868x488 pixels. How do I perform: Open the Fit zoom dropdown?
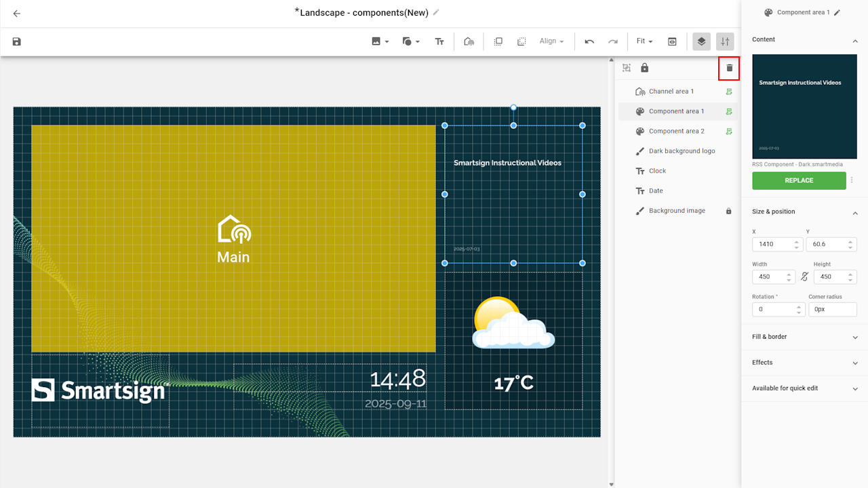tap(644, 41)
